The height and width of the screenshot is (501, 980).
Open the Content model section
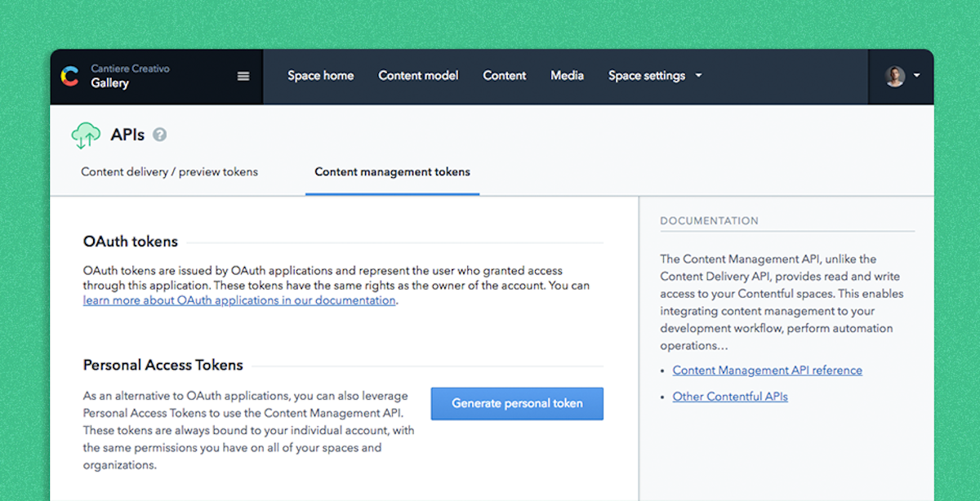[418, 75]
